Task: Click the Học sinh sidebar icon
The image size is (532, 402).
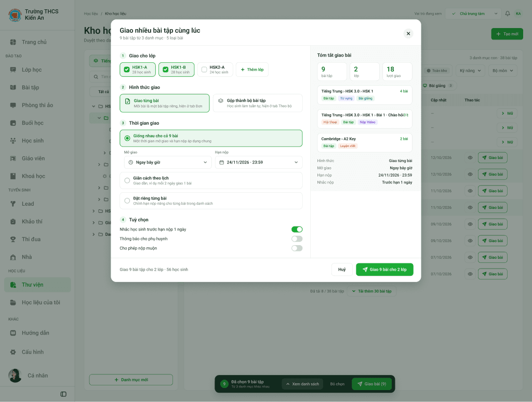Action: [13, 141]
